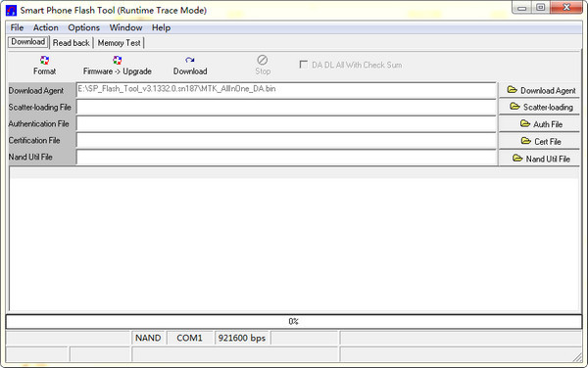Click the Cert File browse button
Screen dimensions: 588x368
coord(539,141)
